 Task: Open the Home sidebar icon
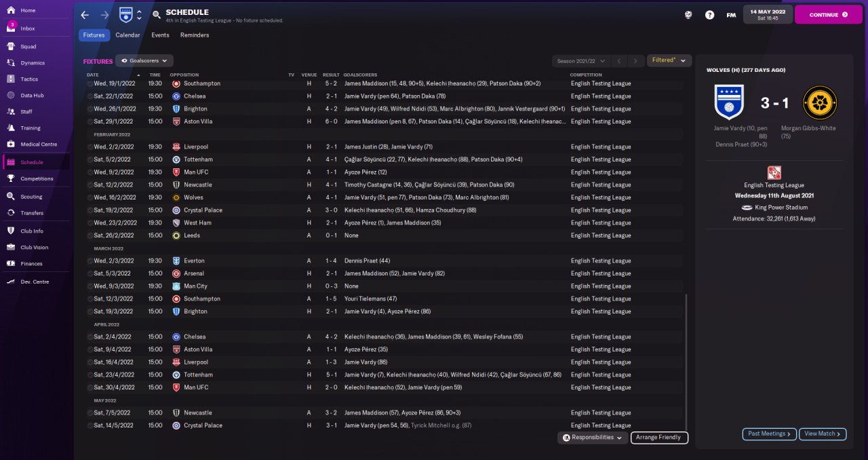click(x=12, y=11)
